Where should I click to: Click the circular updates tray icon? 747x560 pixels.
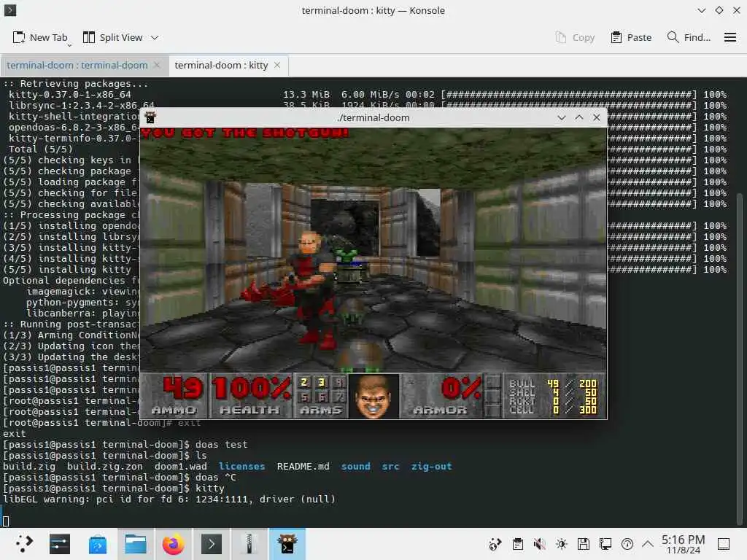pyautogui.click(x=627, y=544)
